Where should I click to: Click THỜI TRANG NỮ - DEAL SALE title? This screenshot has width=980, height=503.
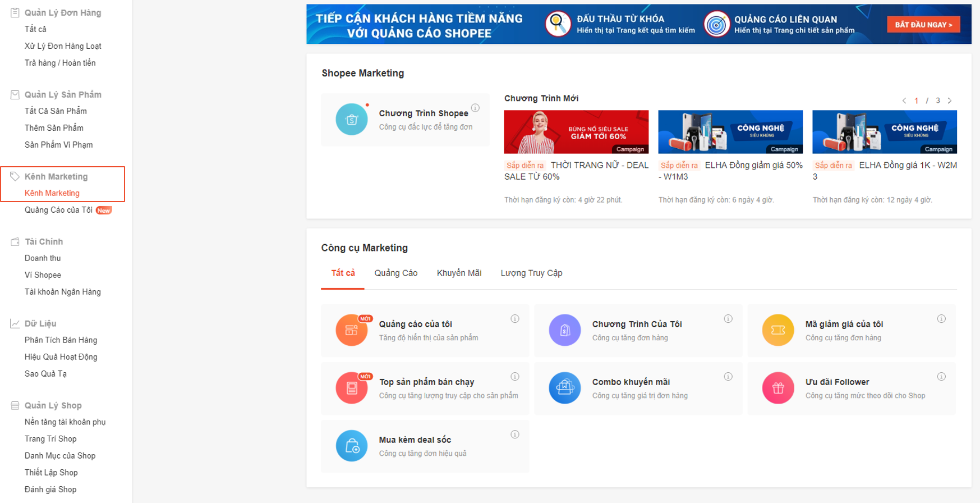(576, 171)
